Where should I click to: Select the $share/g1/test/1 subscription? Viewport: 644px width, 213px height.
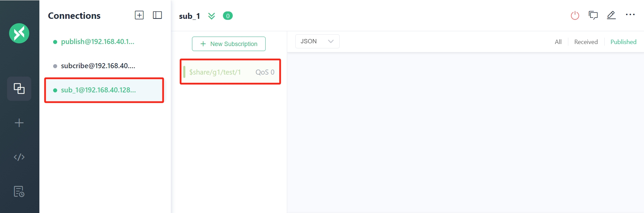(x=230, y=72)
